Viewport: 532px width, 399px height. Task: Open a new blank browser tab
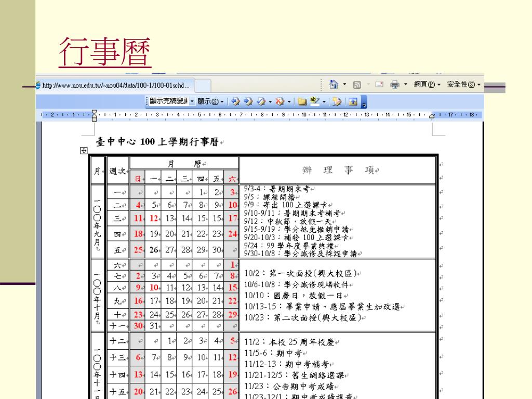coord(203,85)
